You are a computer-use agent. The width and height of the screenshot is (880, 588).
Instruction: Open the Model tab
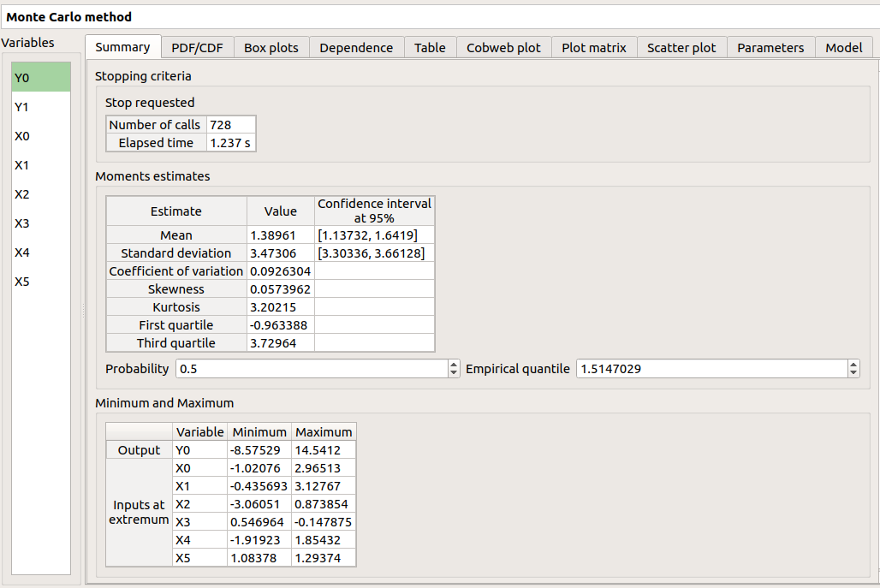click(843, 48)
